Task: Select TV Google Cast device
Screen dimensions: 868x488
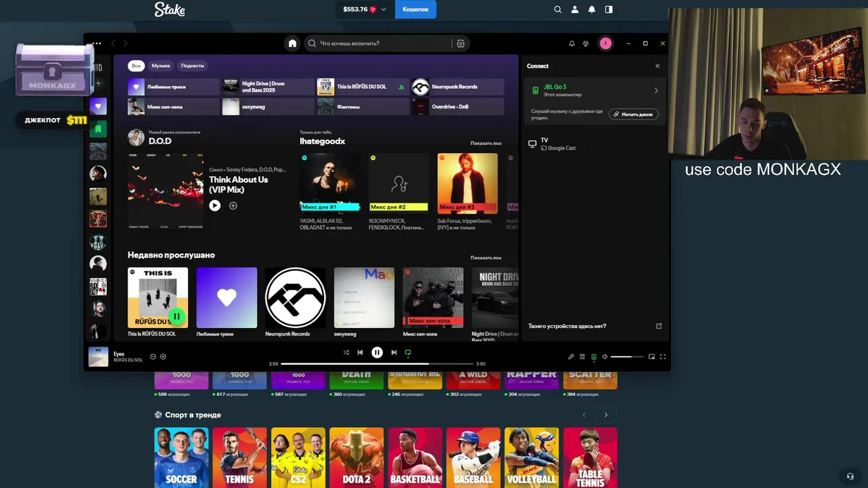Action: (595, 144)
